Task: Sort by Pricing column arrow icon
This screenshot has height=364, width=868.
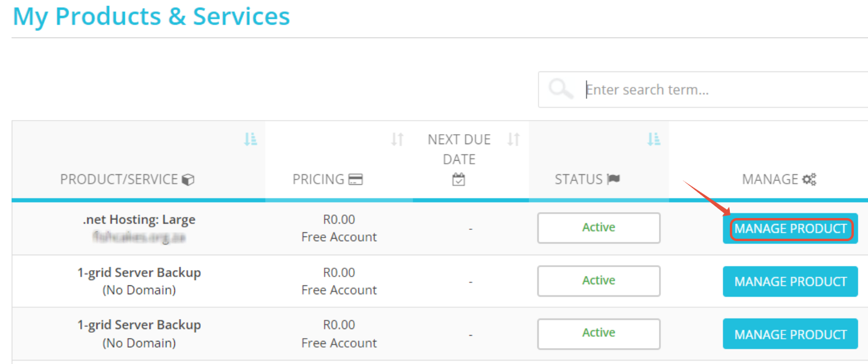Action: tap(397, 139)
